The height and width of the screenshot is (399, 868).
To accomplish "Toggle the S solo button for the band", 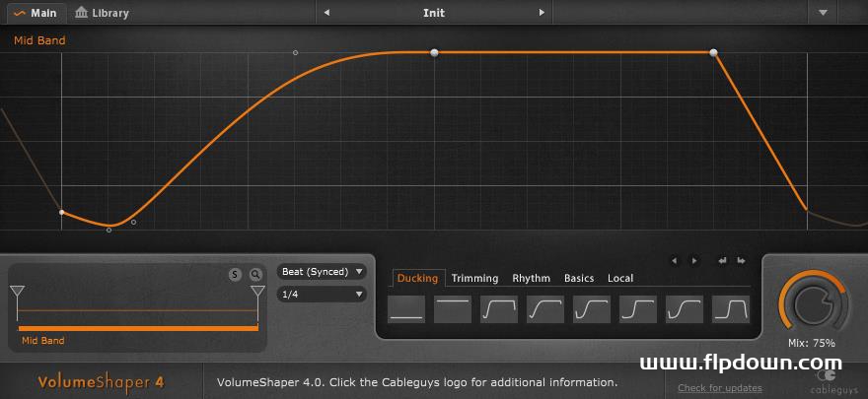I will click(x=236, y=274).
